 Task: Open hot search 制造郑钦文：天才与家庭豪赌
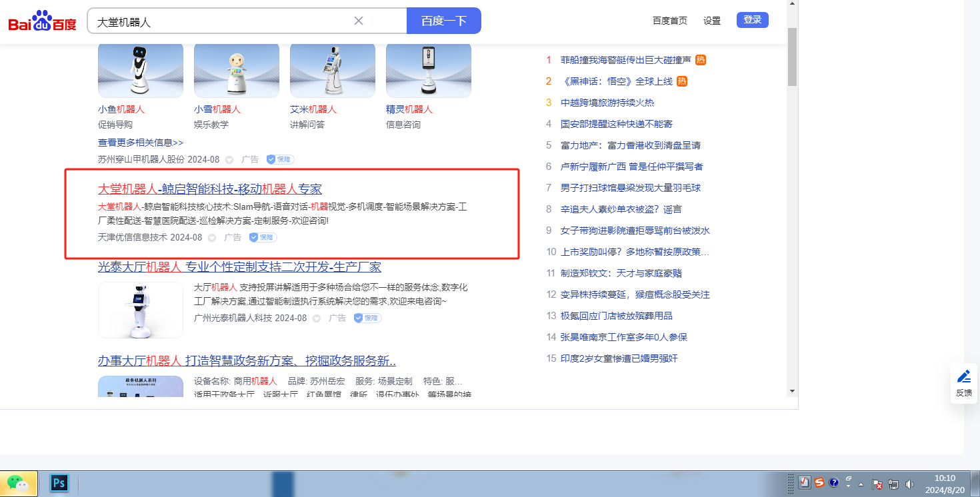click(x=621, y=273)
